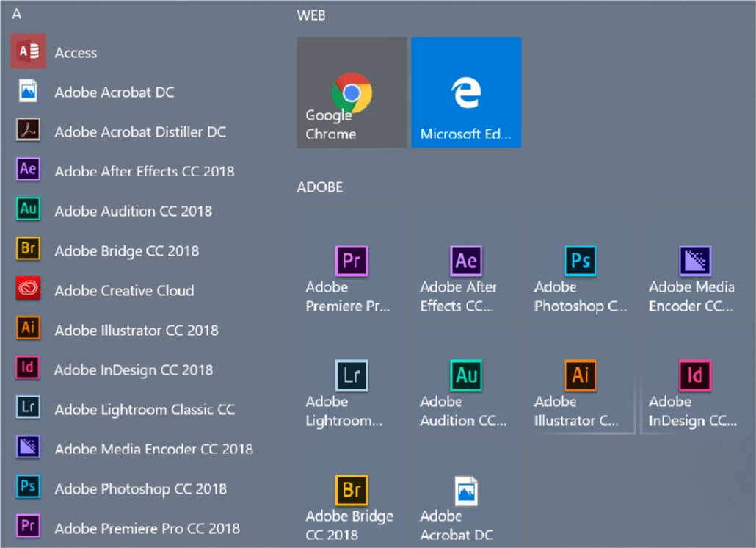Click Media Encoder icon in app list

[28, 447]
